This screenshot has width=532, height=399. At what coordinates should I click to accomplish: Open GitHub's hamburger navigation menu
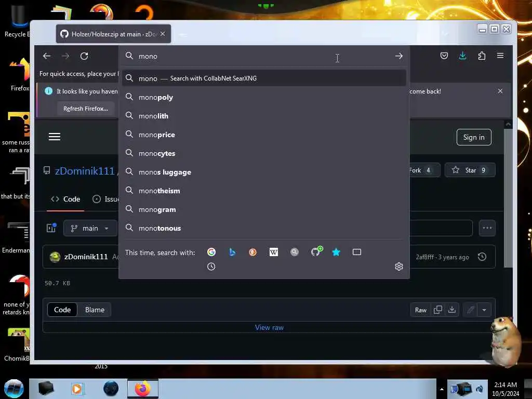[54, 137]
